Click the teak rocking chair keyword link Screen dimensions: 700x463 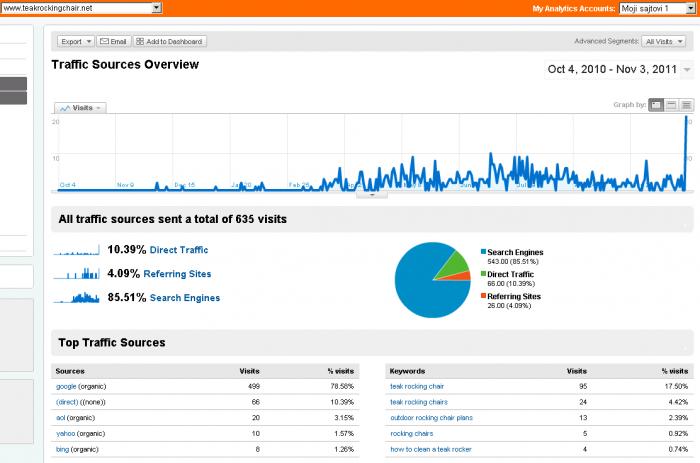[x=417, y=386]
